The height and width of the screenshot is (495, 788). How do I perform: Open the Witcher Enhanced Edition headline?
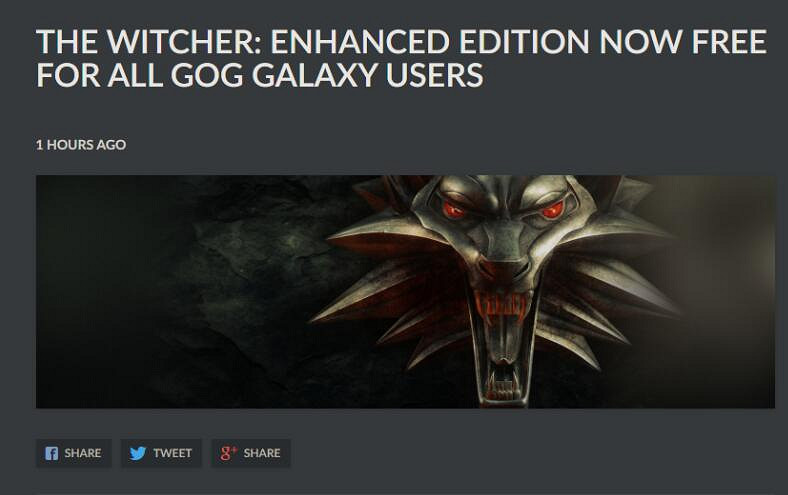click(401, 58)
